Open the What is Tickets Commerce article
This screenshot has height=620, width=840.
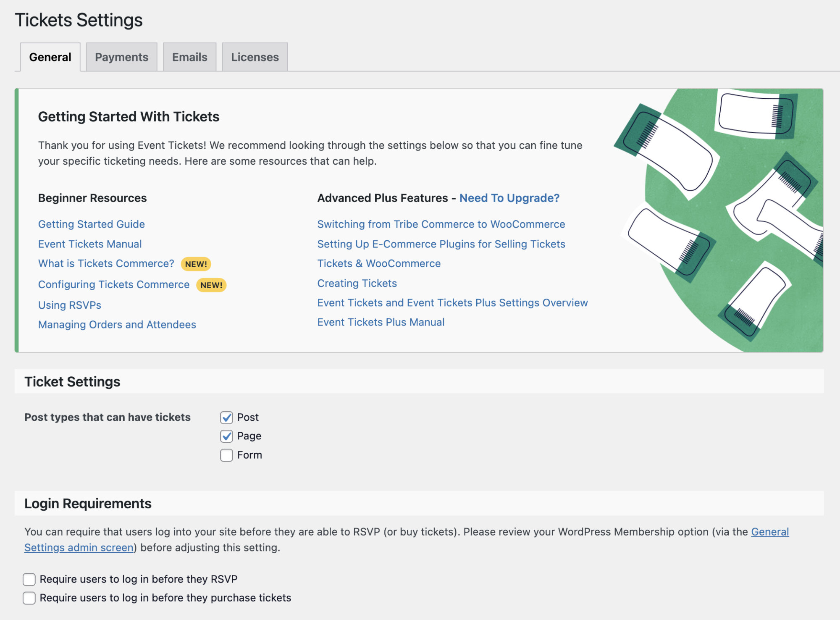[x=106, y=263]
